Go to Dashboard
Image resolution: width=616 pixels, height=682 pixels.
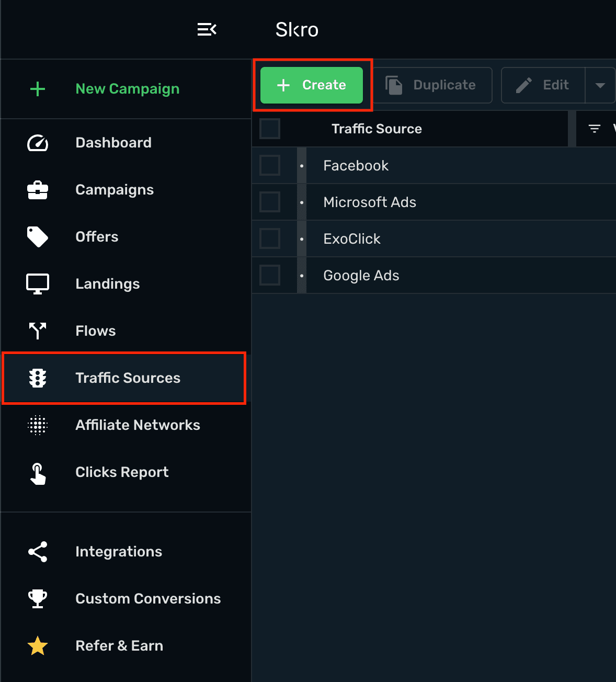[126, 143]
